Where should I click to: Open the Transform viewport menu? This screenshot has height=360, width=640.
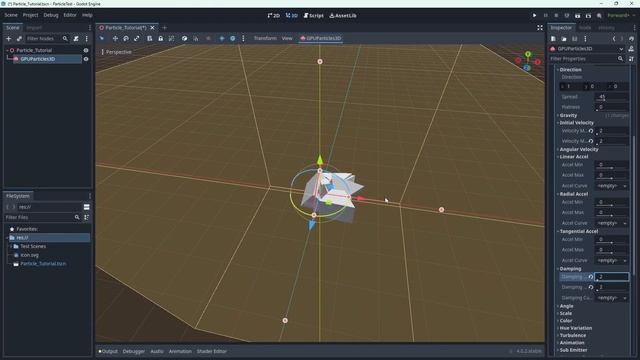pyautogui.click(x=265, y=38)
